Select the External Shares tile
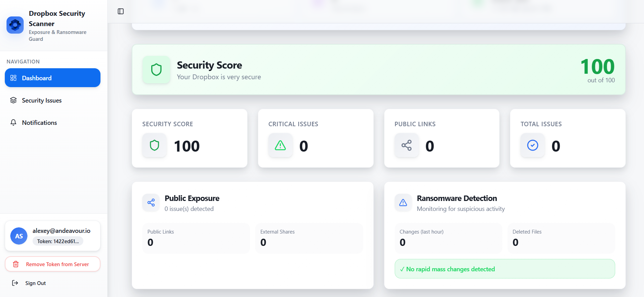 [x=309, y=238]
